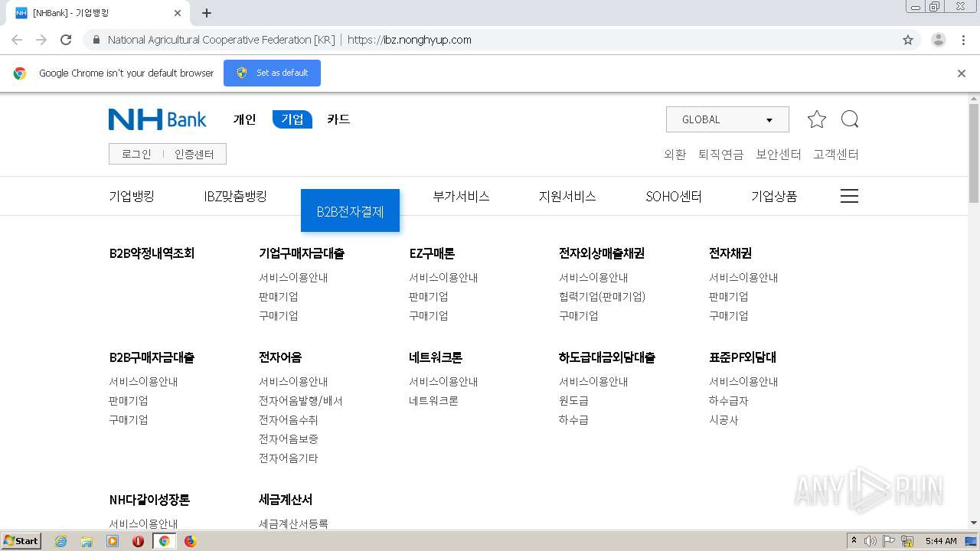The image size is (980, 551).
Task: Open Firefox from the taskbar
Action: click(x=190, y=541)
